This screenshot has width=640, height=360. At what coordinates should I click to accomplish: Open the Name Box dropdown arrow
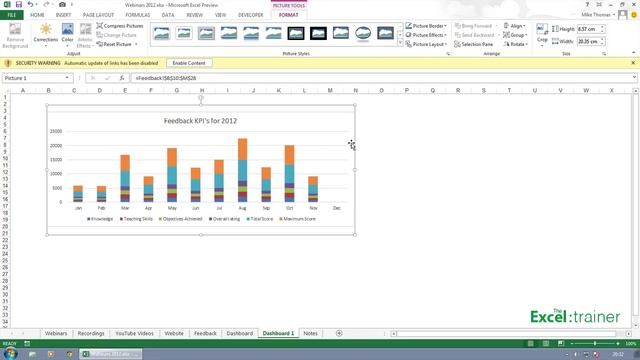[67, 78]
